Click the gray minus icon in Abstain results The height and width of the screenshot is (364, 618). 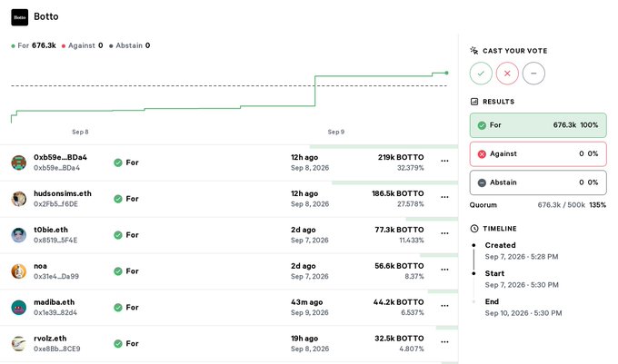(x=482, y=183)
